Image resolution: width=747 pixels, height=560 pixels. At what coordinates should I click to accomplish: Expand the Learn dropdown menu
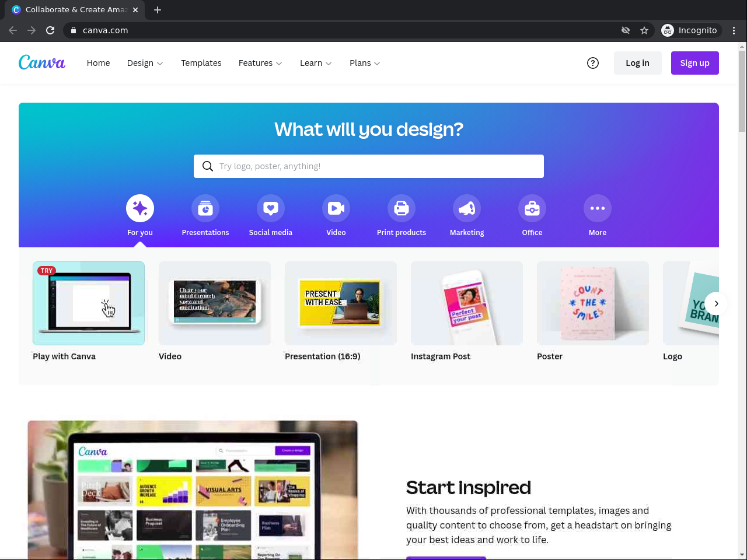point(316,63)
